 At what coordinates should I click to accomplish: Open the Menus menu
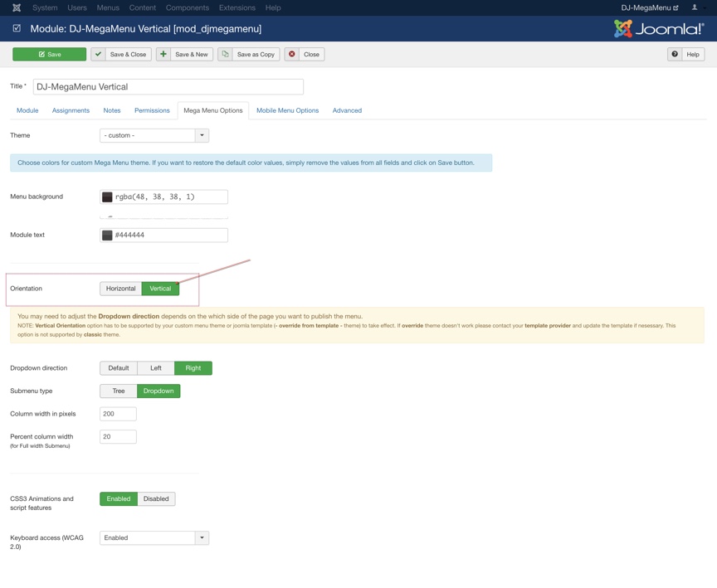pyautogui.click(x=108, y=7)
